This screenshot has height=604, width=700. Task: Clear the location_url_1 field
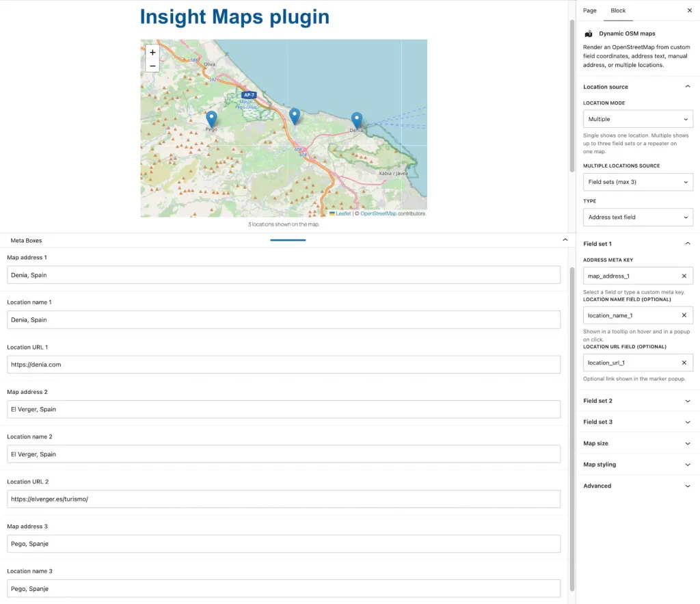pyautogui.click(x=684, y=363)
